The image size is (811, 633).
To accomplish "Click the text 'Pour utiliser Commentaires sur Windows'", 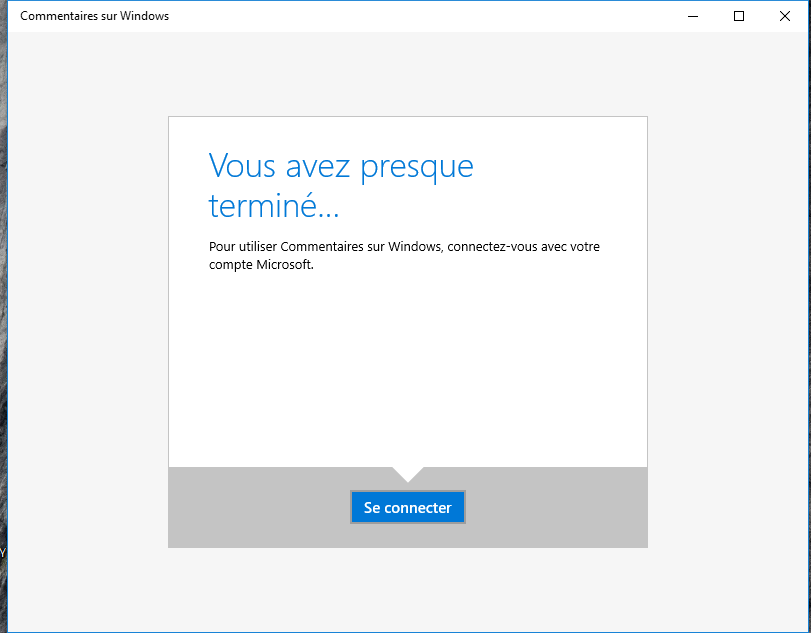I will click(325, 247).
